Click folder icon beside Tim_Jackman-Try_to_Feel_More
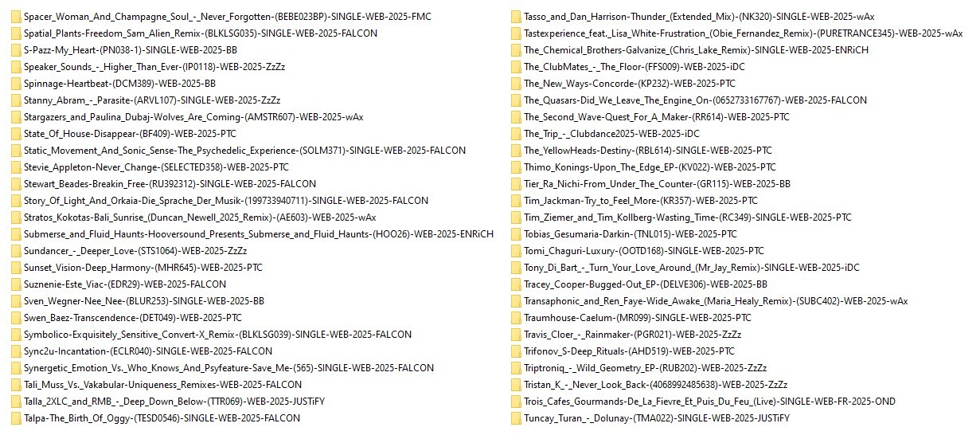 click(515, 200)
